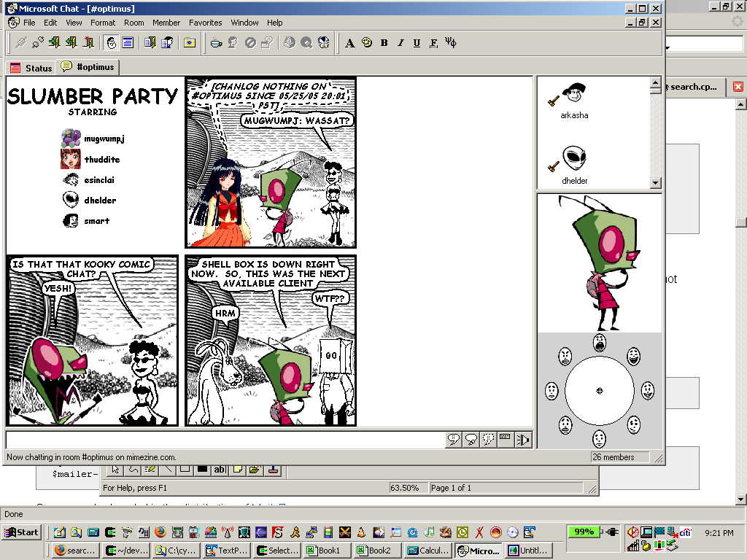Pick the scared face on the emotion wheel
Viewport: 747px width, 560px height.
click(565, 425)
